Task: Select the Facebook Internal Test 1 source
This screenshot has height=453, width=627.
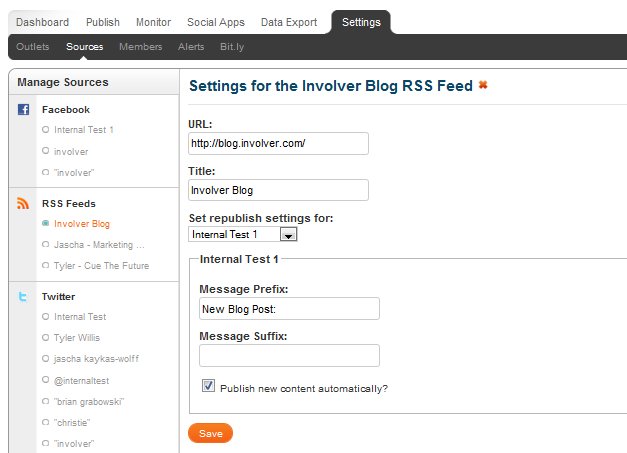Action: pos(78,130)
